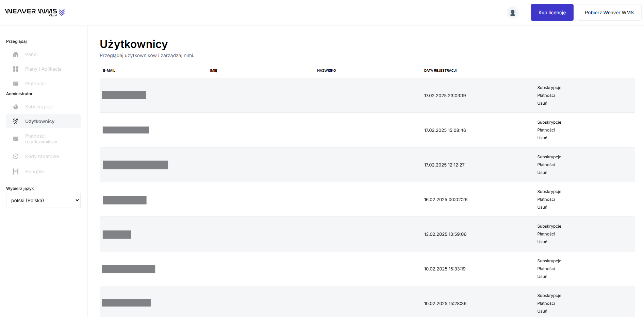Screen dimensions: 644x317
Task: Click the Weaver WMS Cloud logo
Action: point(35,12)
